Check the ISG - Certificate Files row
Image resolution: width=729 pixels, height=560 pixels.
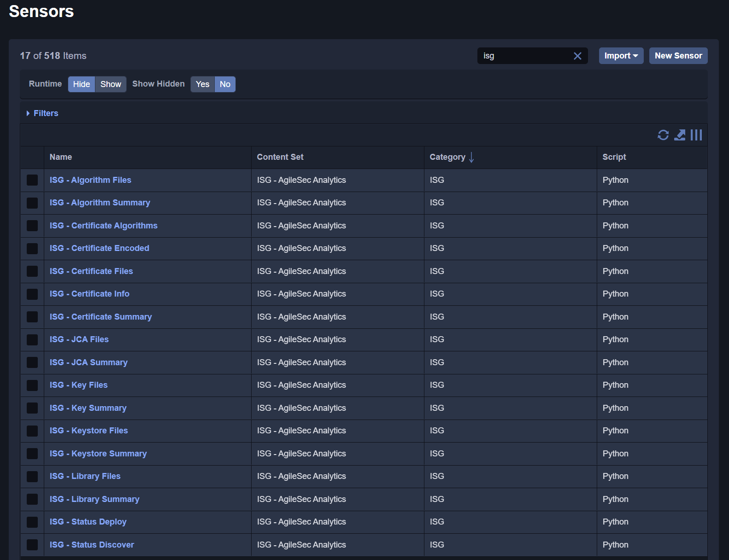coord(32,271)
